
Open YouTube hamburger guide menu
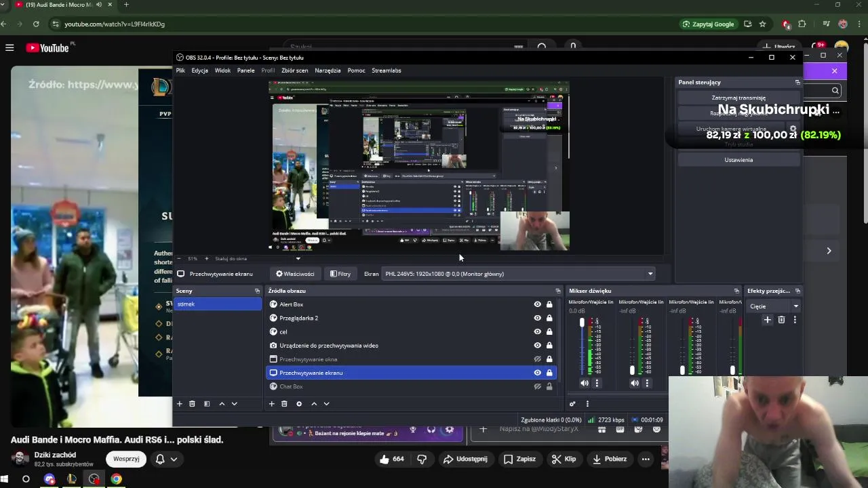[x=9, y=47]
